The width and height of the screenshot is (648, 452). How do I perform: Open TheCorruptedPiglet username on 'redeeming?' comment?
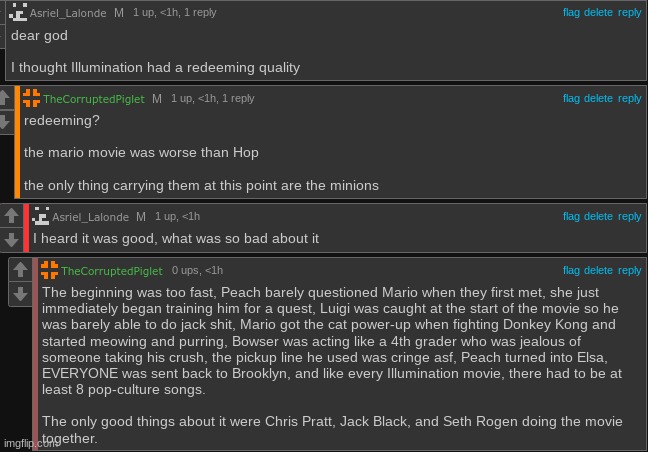pos(94,99)
